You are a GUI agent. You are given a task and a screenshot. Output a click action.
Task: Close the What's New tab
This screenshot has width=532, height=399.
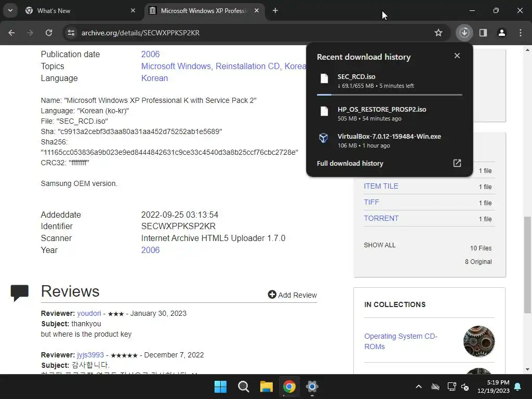click(132, 10)
